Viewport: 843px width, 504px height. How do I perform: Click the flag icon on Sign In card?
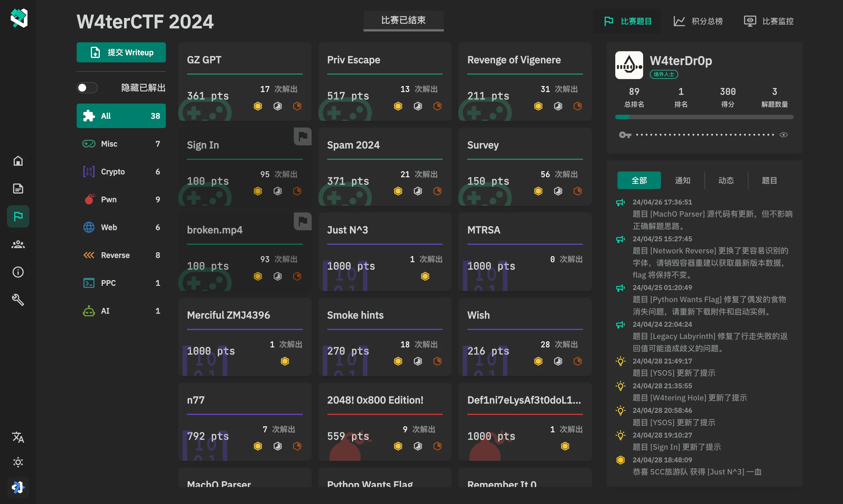[302, 136]
